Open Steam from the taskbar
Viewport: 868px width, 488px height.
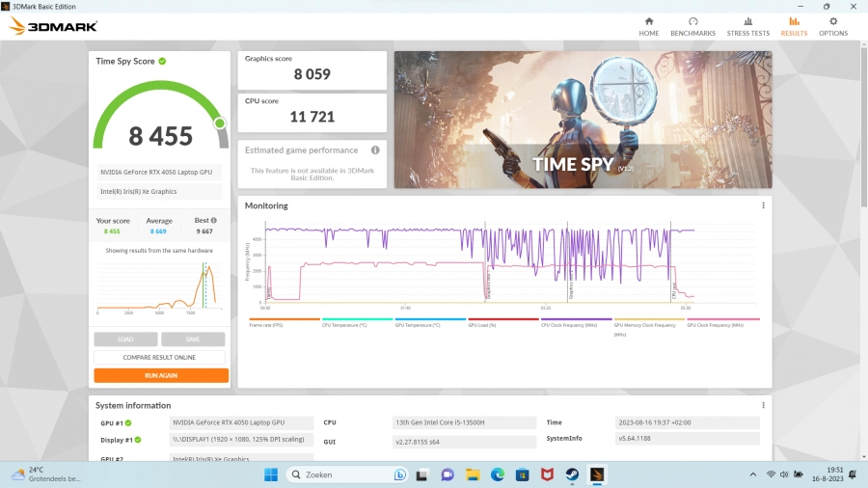tap(572, 474)
